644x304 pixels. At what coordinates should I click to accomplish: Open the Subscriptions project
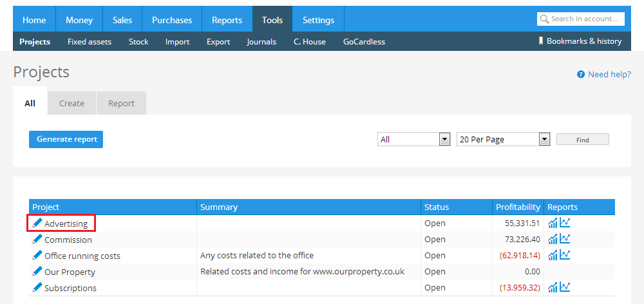pyautogui.click(x=70, y=288)
